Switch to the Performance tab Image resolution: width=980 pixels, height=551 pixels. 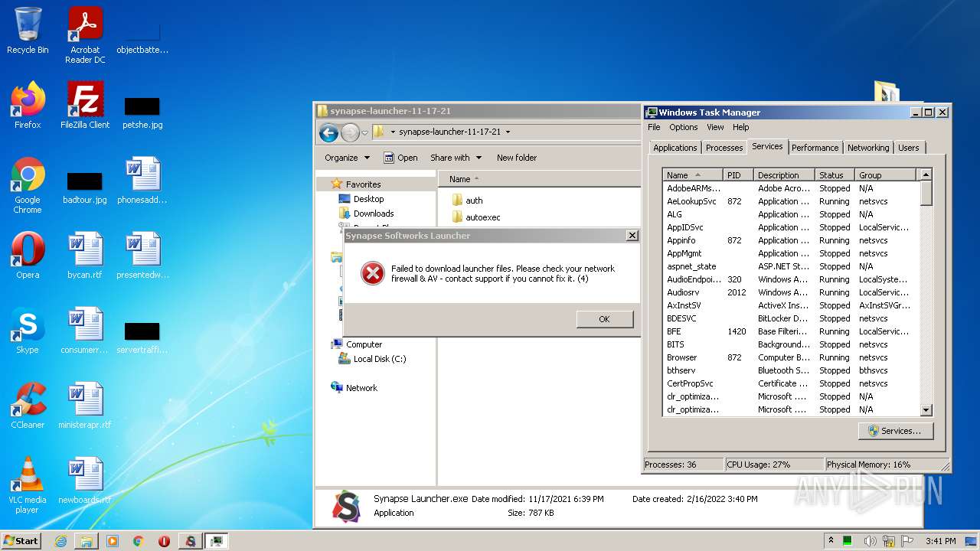click(815, 148)
